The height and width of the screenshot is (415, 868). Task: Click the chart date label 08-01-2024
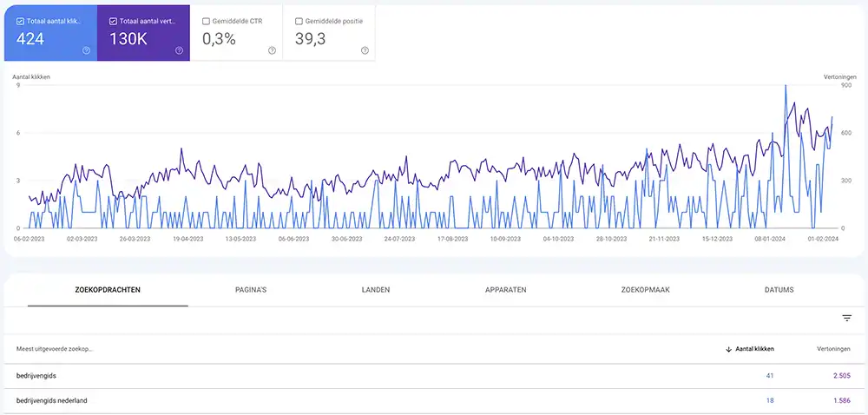[769, 239]
